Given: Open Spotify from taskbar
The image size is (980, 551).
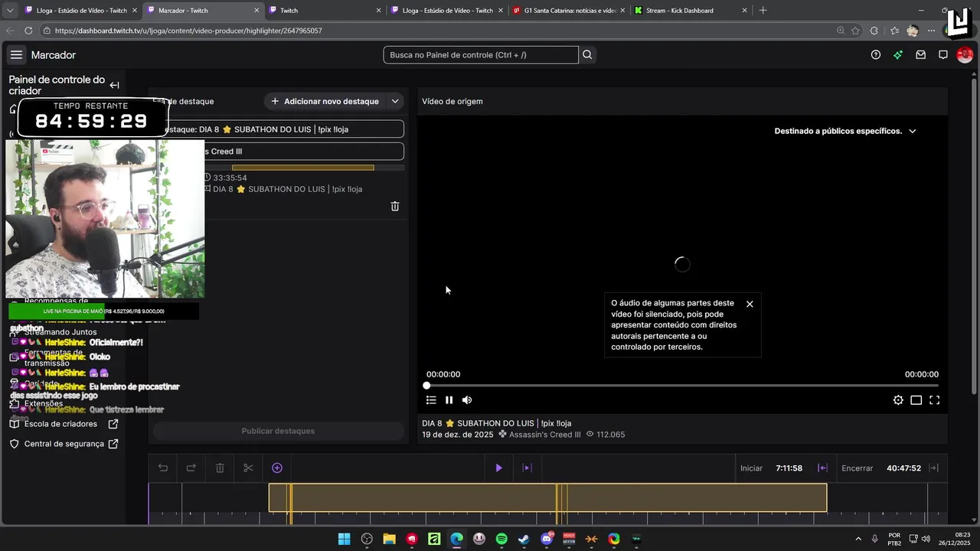Looking at the screenshot, I should 501,539.
